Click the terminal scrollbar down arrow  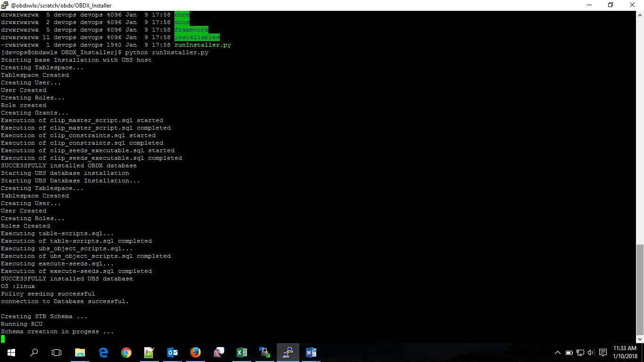(x=640, y=339)
